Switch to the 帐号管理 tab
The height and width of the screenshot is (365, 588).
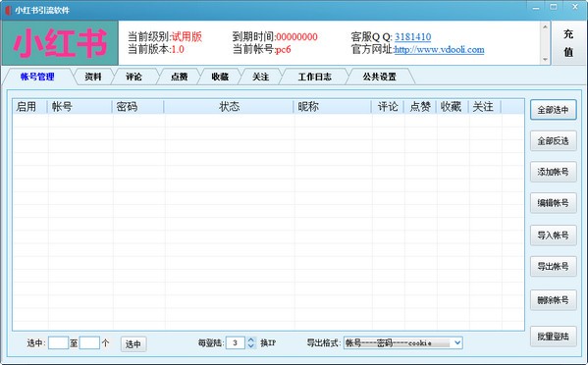click(x=37, y=77)
